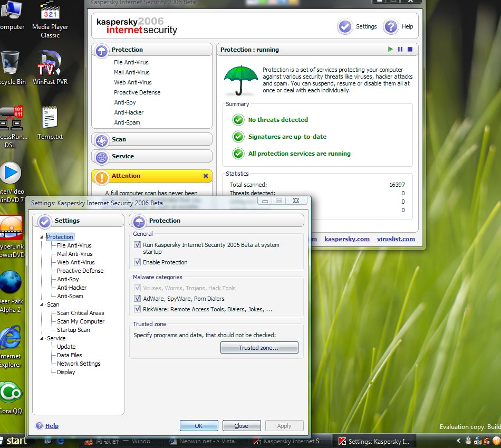Resume protection with the green play button
Screen dimensions: 501x448
[390, 49]
